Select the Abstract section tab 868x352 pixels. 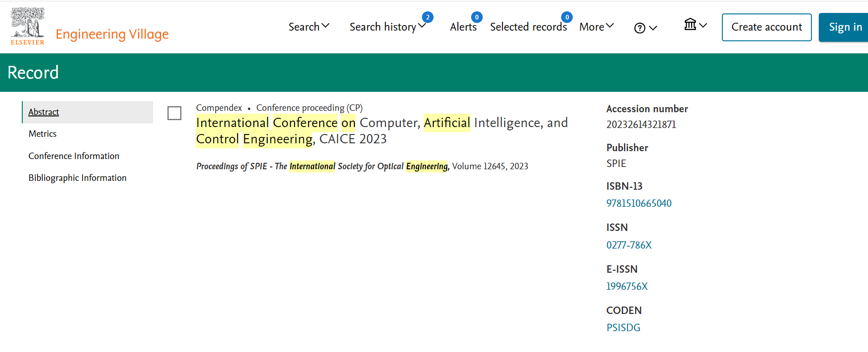44,112
